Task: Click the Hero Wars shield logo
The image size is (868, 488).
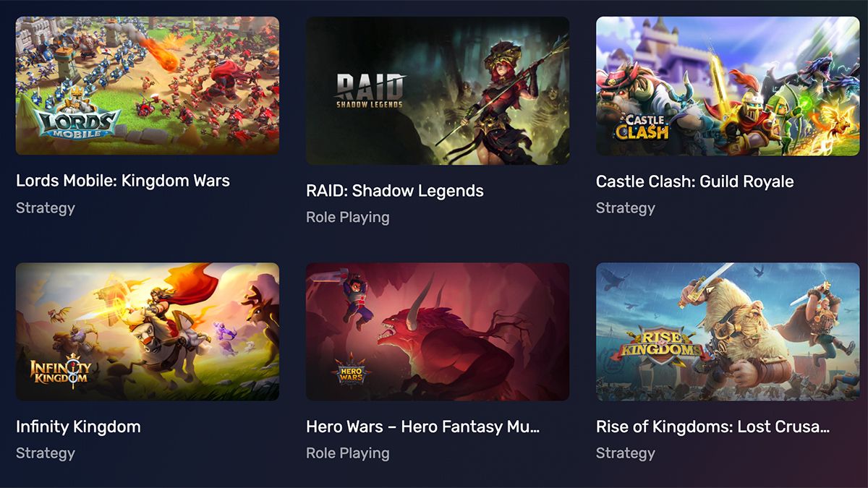Action: [x=352, y=369]
